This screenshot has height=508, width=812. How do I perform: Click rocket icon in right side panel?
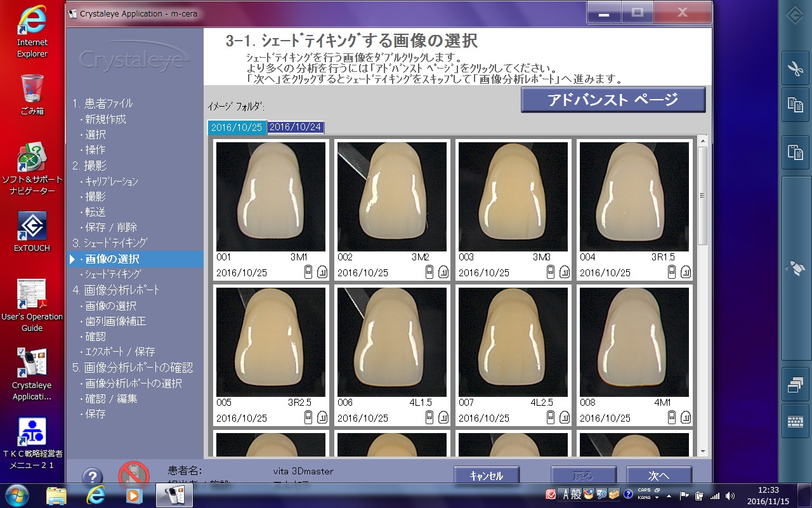(x=796, y=269)
